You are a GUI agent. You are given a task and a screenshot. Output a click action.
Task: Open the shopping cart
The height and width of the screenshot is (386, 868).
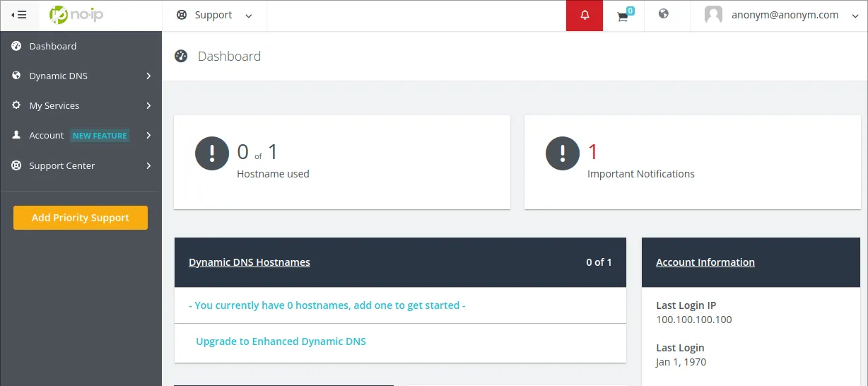[x=623, y=16]
